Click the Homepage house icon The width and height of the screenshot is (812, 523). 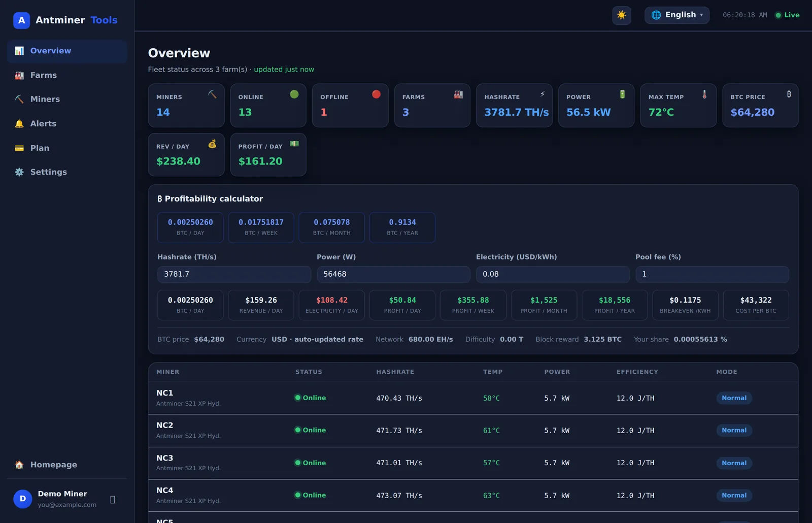[19, 465]
